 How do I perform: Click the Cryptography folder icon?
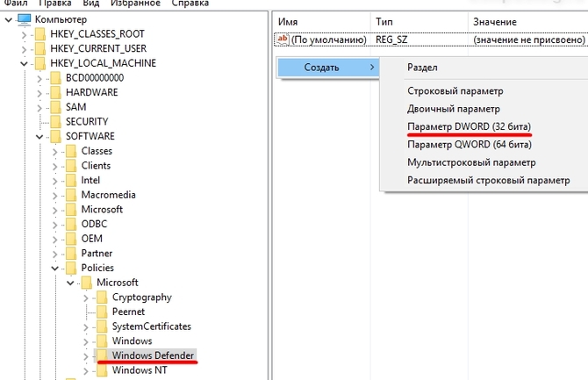102,298
